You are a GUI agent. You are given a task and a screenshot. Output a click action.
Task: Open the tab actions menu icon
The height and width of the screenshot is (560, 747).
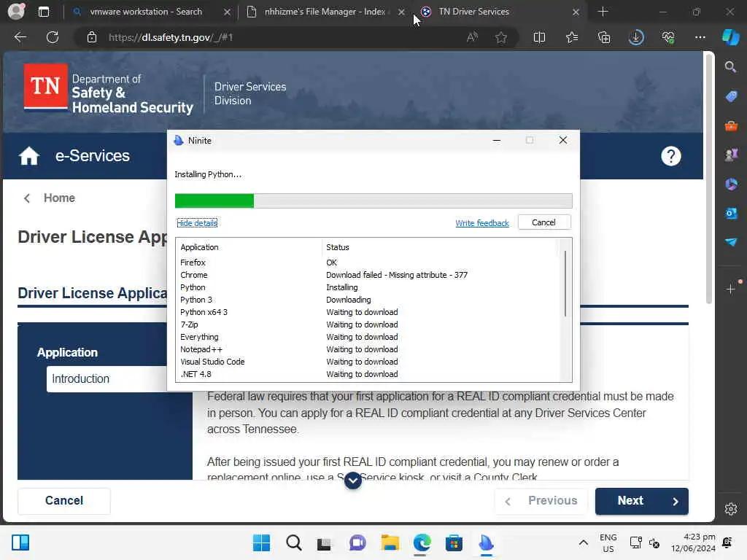point(43,12)
